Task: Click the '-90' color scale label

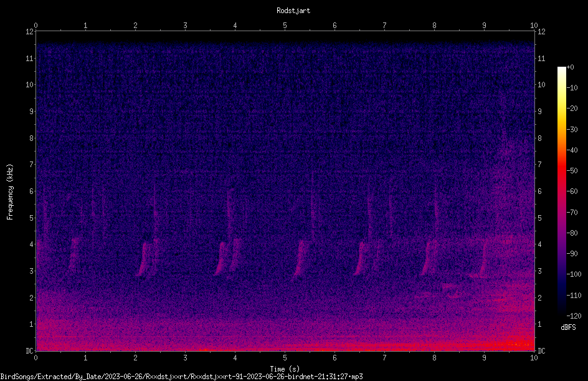Action: point(572,254)
